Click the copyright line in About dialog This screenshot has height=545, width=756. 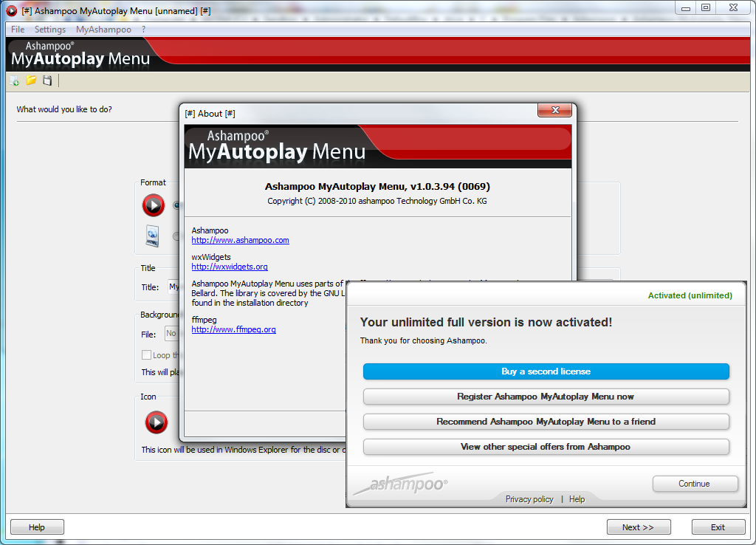click(x=377, y=201)
